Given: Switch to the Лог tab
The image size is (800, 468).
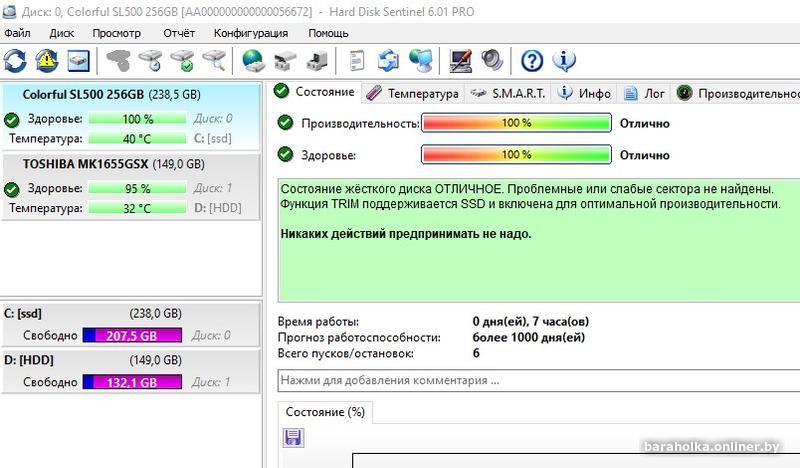Looking at the screenshot, I should (644, 93).
